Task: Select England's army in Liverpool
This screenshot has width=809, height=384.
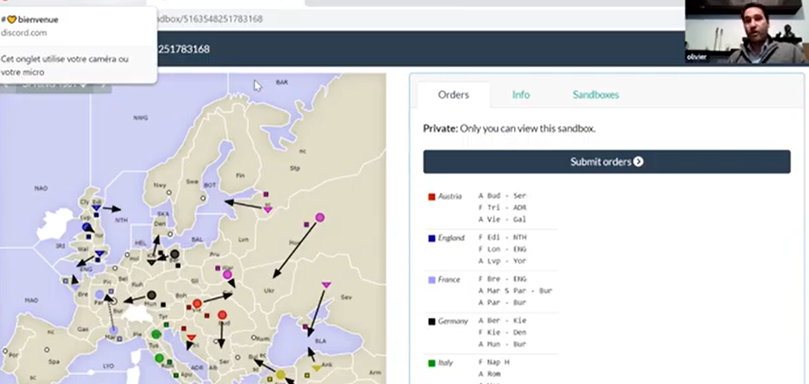Action: 86,227
